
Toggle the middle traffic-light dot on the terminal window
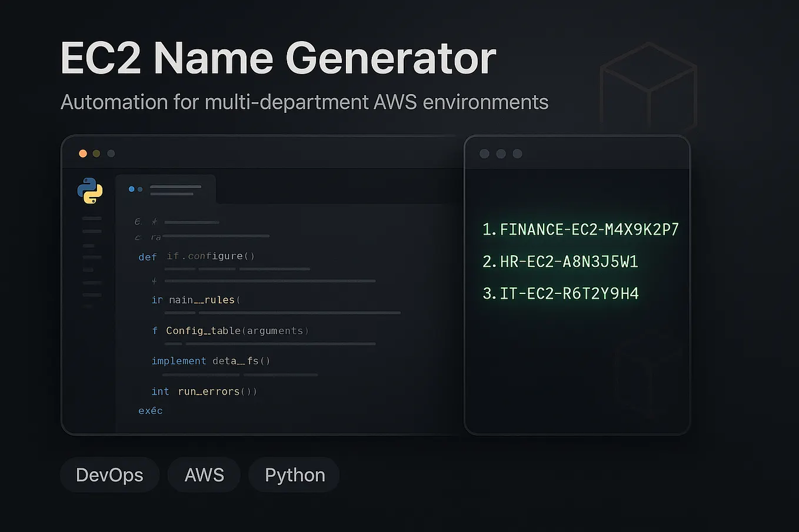pyautogui.click(x=501, y=153)
